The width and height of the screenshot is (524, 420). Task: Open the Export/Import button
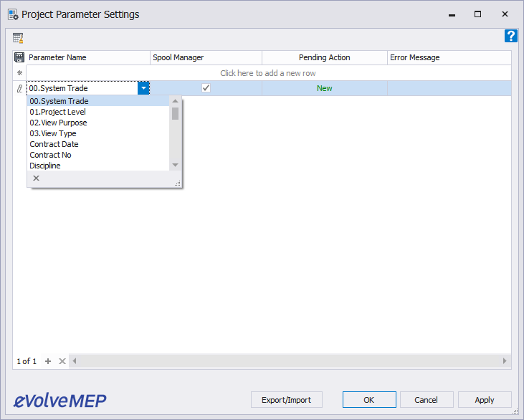click(287, 400)
